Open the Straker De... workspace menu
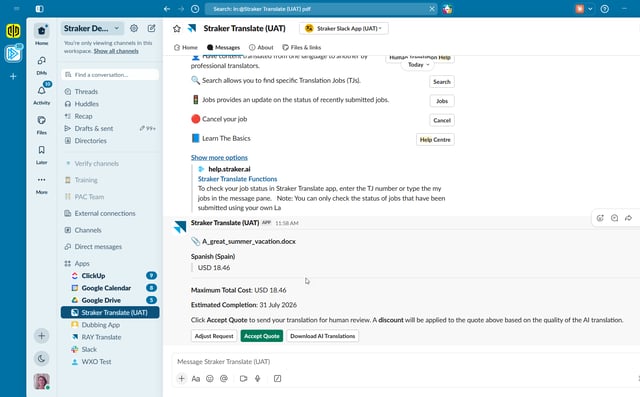This screenshot has height=397, width=640. pyautogui.click(x=91, y=28)
